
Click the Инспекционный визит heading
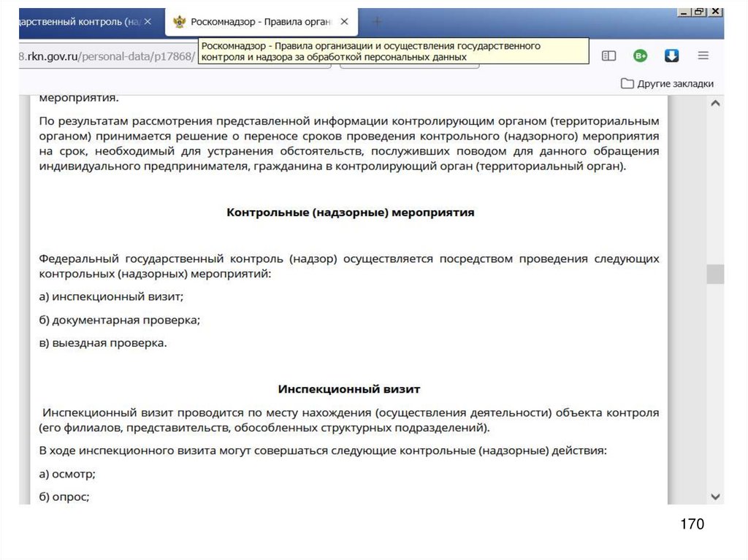click(349, 389)
